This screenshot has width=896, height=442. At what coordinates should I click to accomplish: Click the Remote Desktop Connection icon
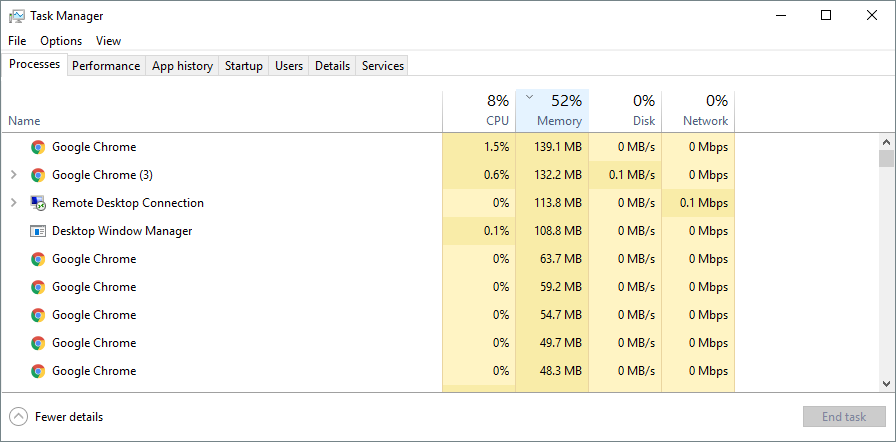[38, 203]
